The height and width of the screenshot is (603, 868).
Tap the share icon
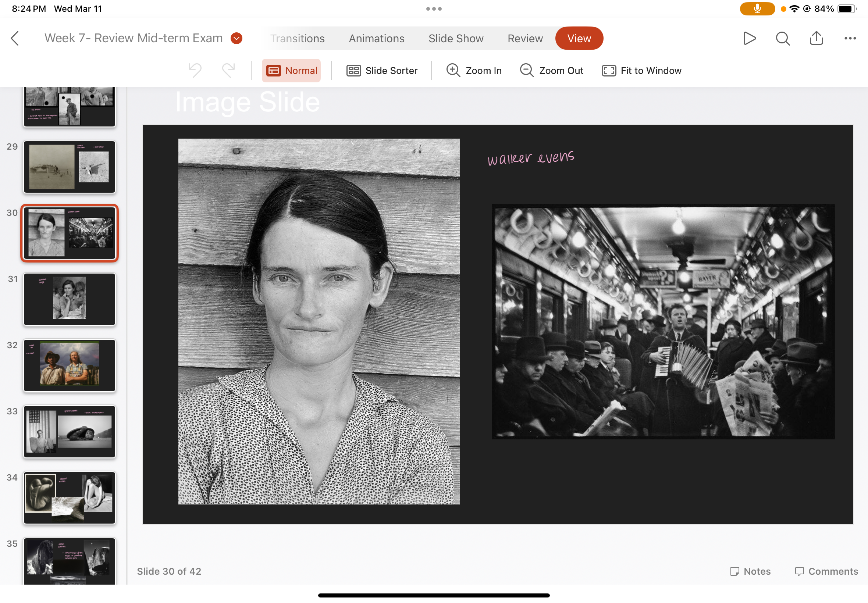pyautogui.click(x=816, y=38)
